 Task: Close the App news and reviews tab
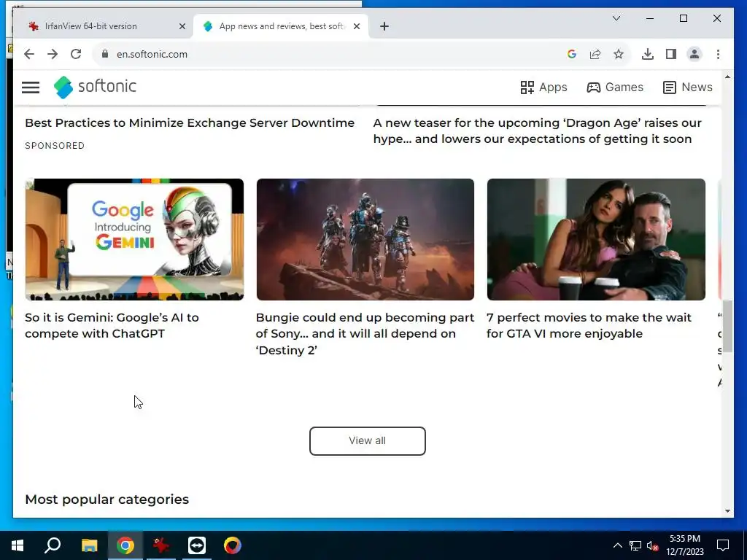356,27
